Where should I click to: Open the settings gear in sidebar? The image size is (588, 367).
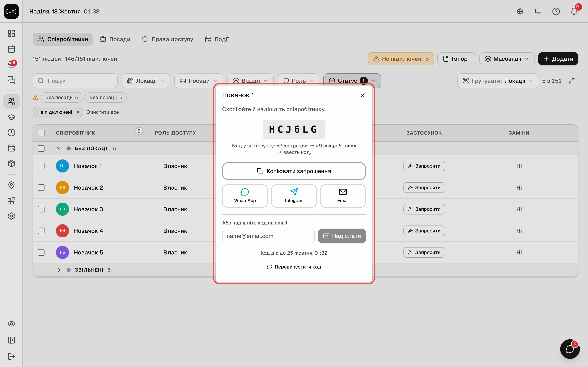(x=11, y=216)
